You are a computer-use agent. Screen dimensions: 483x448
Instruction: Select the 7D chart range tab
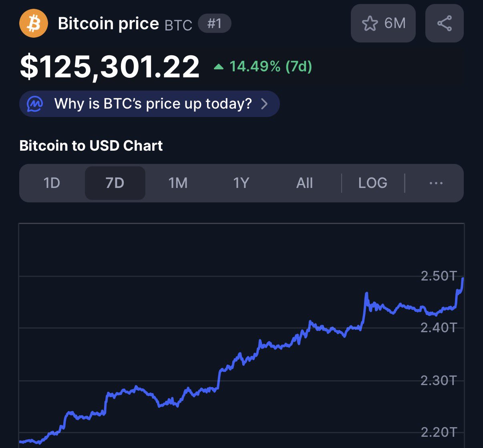click(115, 183)
